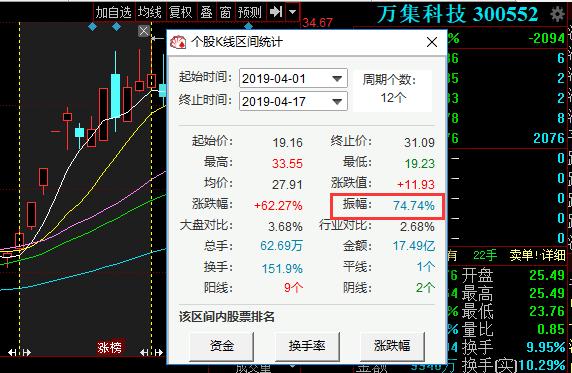572x373 pixels.
Task: Click the 起始价 value 19.16
Action: coord(287,142)
